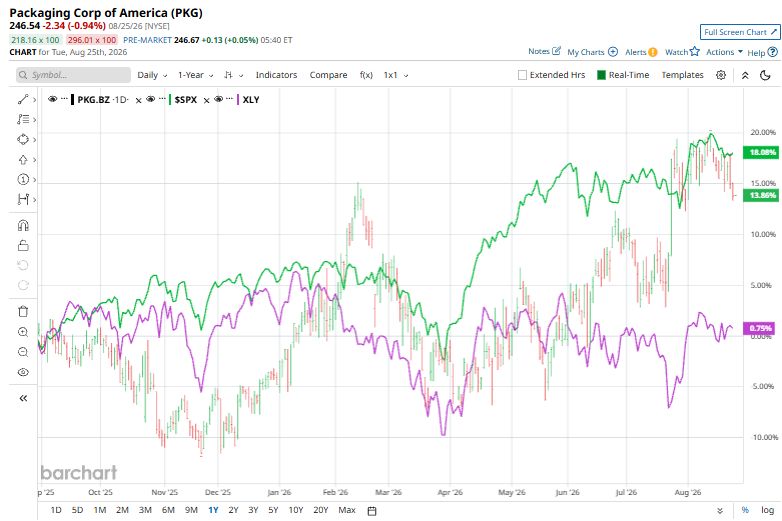The height and width of the screenshot is (521, 782).
Task: Open the f(x) expressions menu
Action: tap(366, 75)
